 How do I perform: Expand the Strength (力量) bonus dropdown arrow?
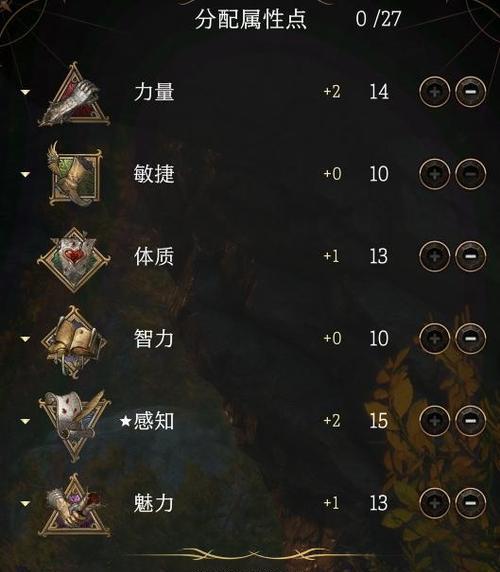(25, 92)
